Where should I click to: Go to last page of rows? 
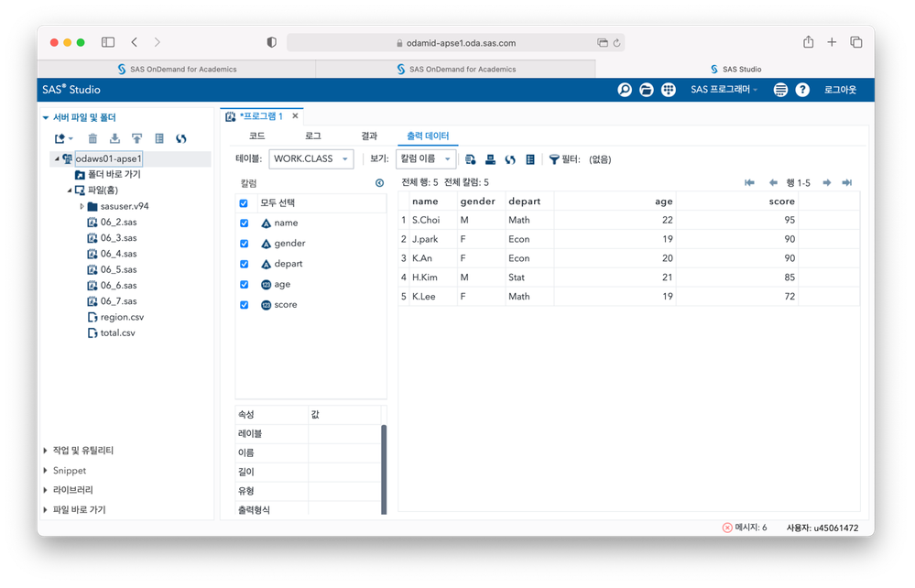coord(846,182)
